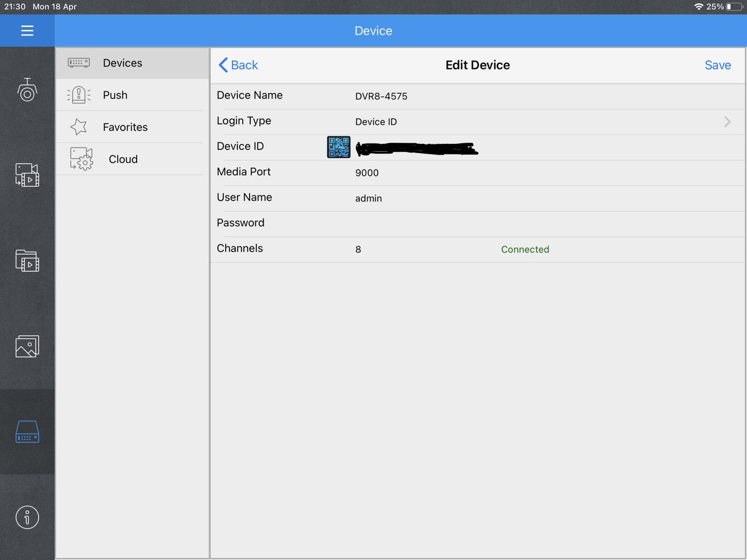
Task: Edit the Media Port value 9000
Action: (x=367, y=173)
